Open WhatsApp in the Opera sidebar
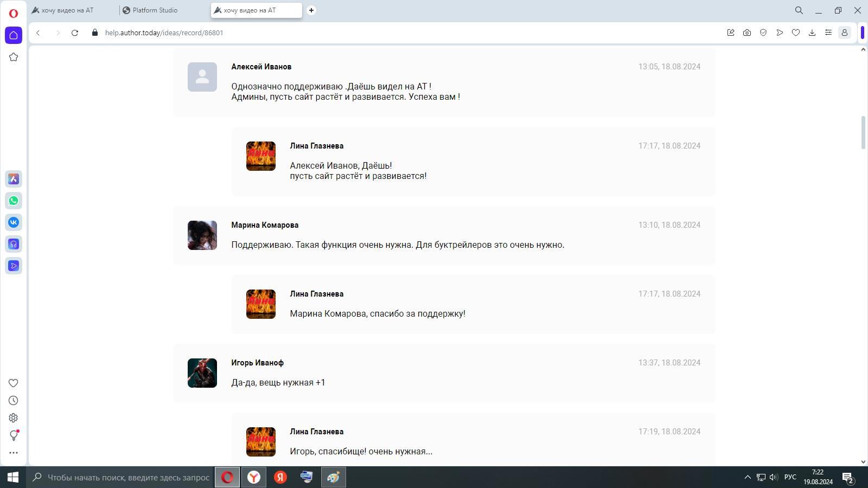 14,201
